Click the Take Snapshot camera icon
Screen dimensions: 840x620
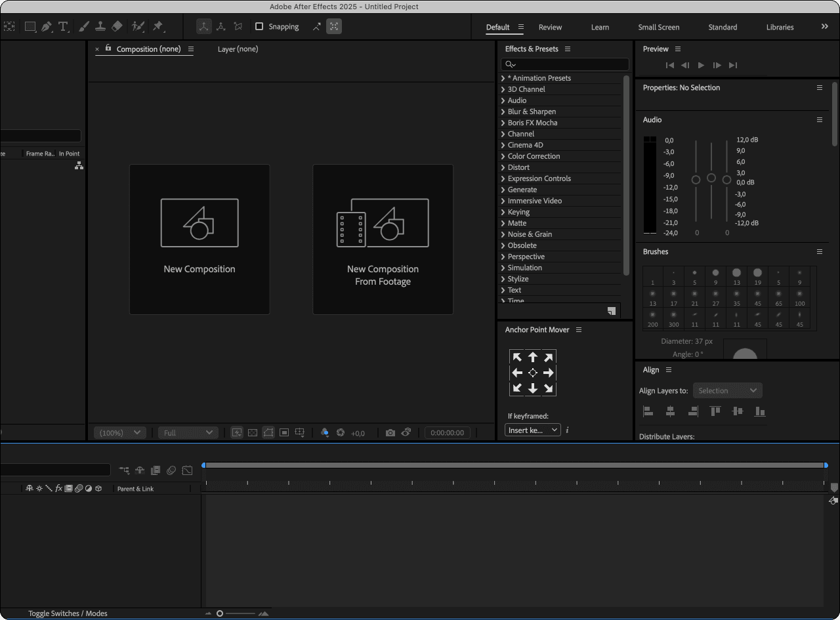point(390,433)
